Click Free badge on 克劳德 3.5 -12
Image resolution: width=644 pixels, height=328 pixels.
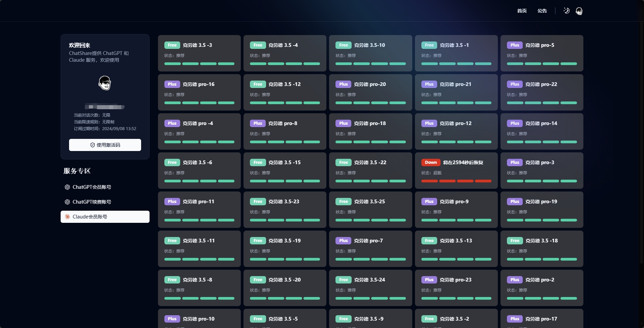pos(258,84)
